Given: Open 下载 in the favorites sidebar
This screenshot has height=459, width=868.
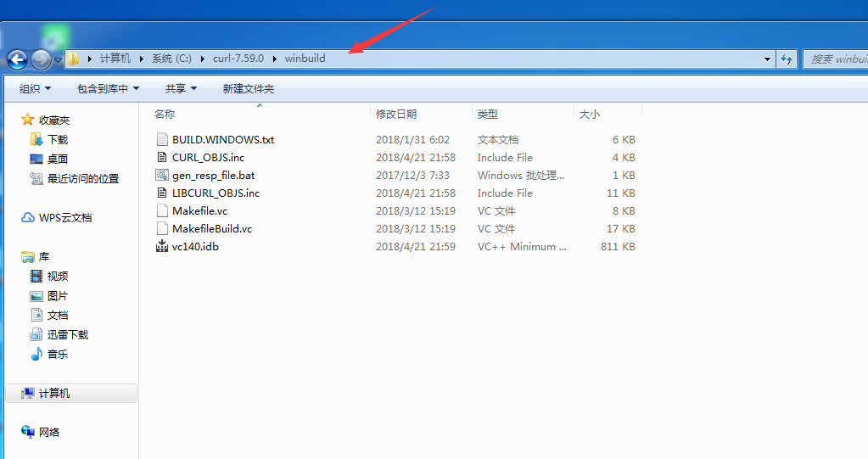Looking at the screenshot, I should click(58, 139).
